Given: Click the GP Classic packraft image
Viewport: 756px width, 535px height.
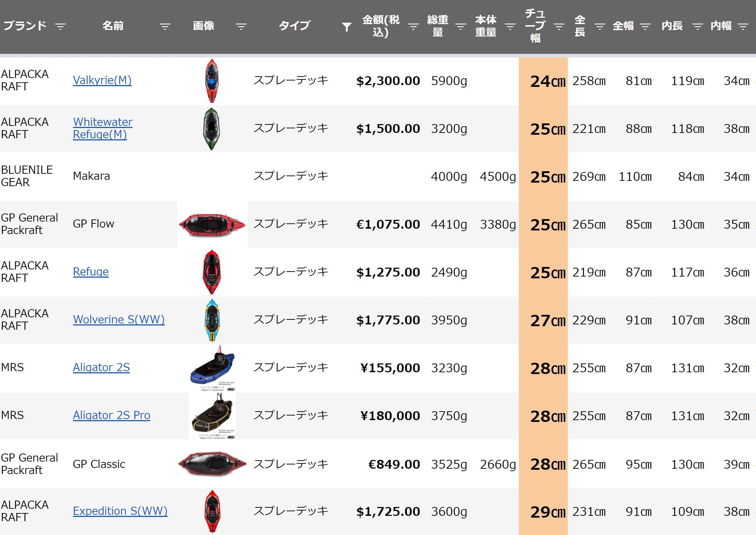Looking at the screenshot, I should [212, 464].
